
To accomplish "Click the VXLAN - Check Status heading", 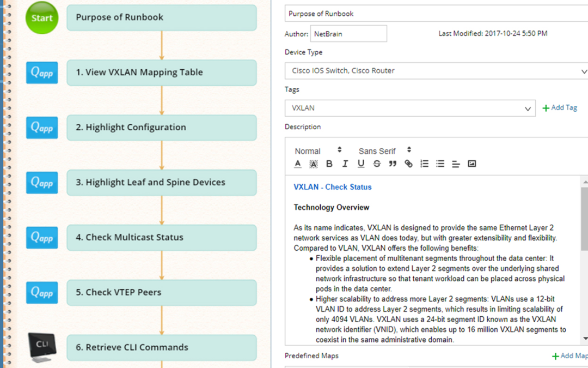I will click(333, 187).
